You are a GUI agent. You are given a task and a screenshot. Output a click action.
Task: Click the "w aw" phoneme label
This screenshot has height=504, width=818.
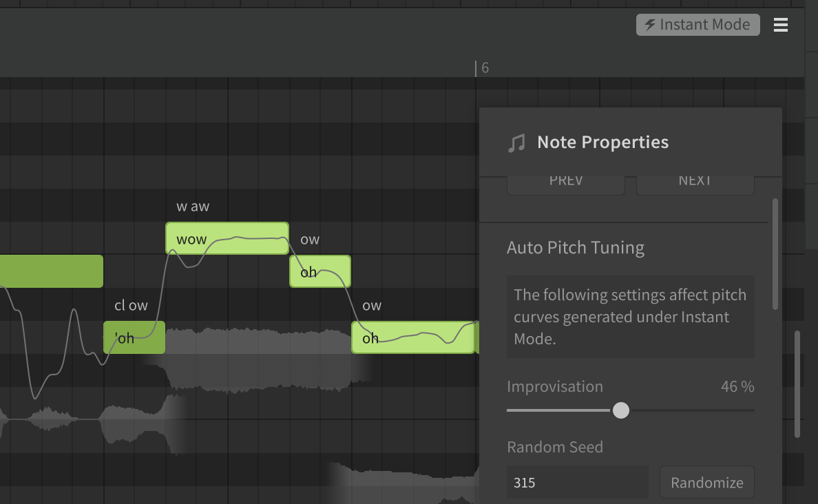pos(192,207)
